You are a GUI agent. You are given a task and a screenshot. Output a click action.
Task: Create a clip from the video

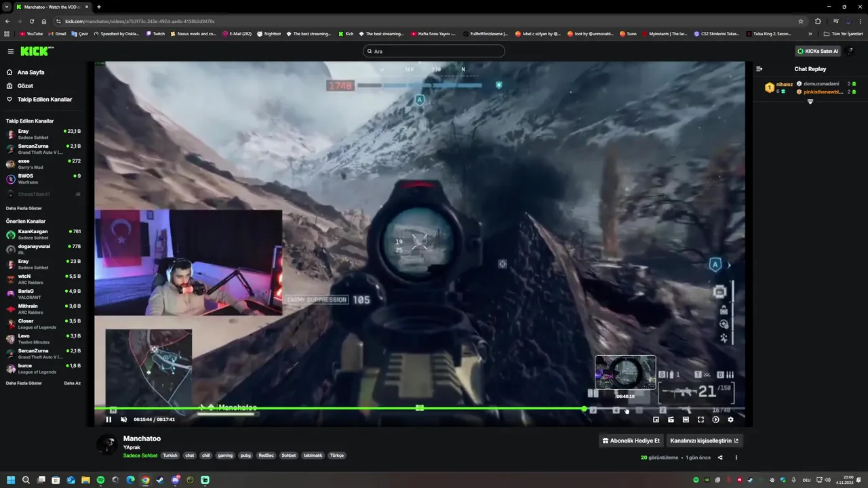[x=671, y=420]
